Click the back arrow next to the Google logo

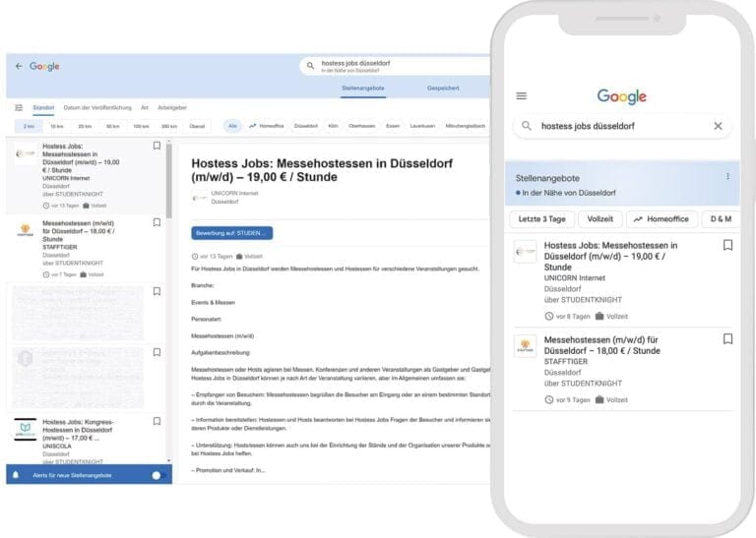coord(19,66)
